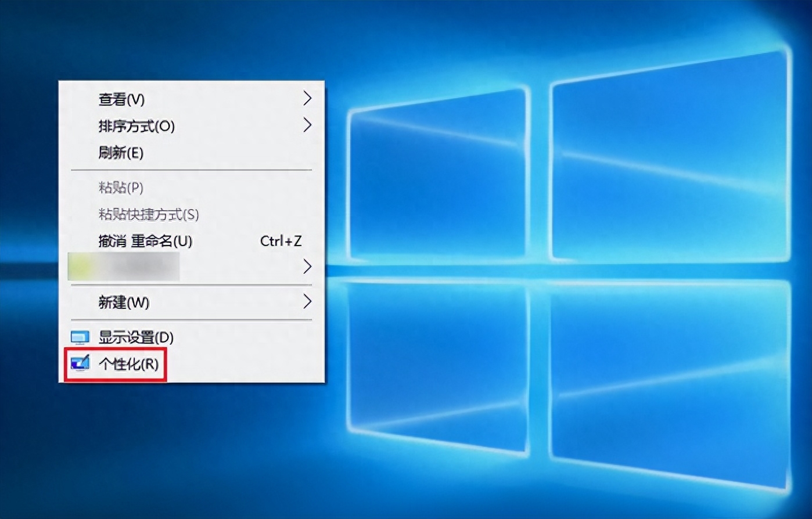
Task: Expand the 排序方式(O) submenu arrow
Action: coord(307,125)
